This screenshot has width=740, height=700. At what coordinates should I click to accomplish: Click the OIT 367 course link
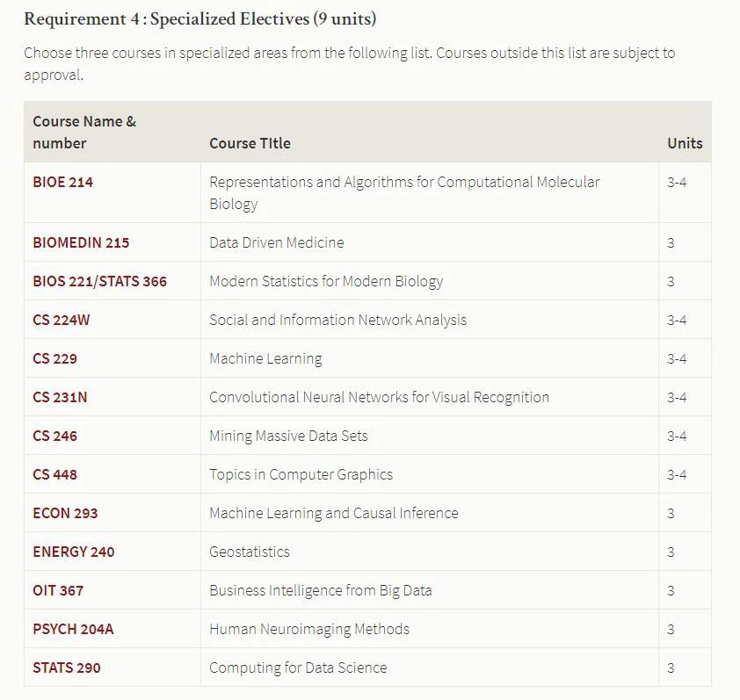coord(58,590)
